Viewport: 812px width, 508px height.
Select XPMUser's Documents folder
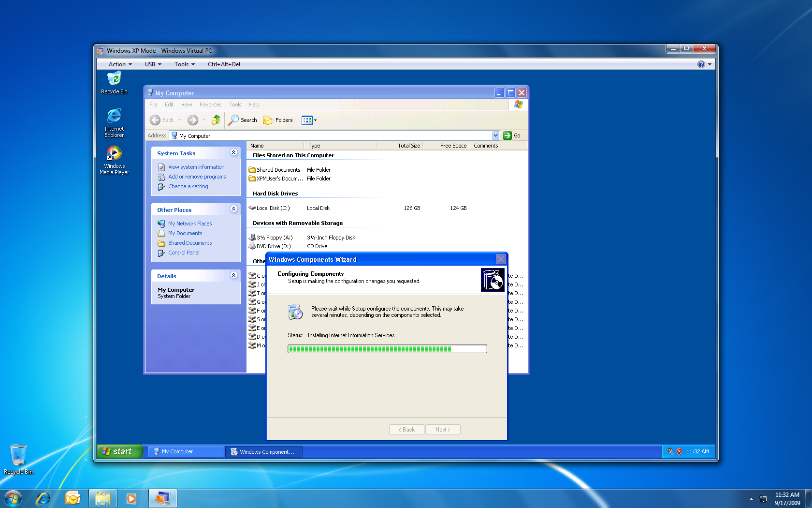point(276,179)
